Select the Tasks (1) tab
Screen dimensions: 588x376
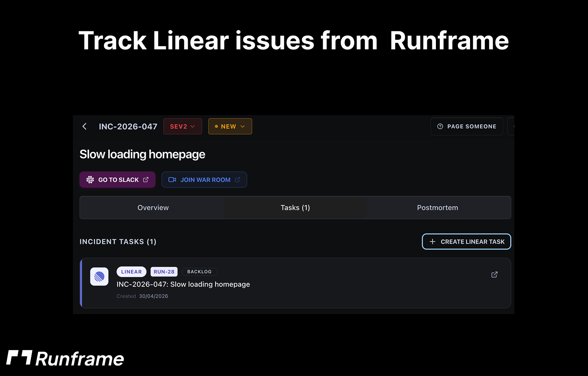pos(295,208)
